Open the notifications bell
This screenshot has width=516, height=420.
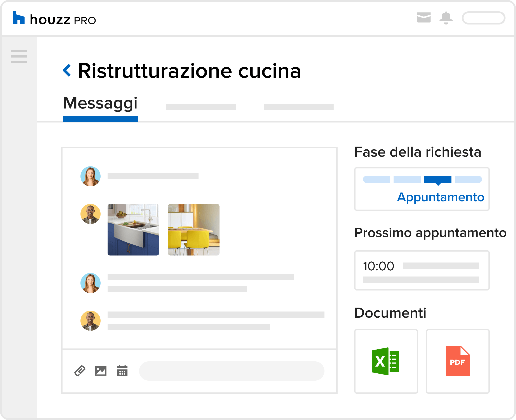pyautogui.click(x=446, y=18)
